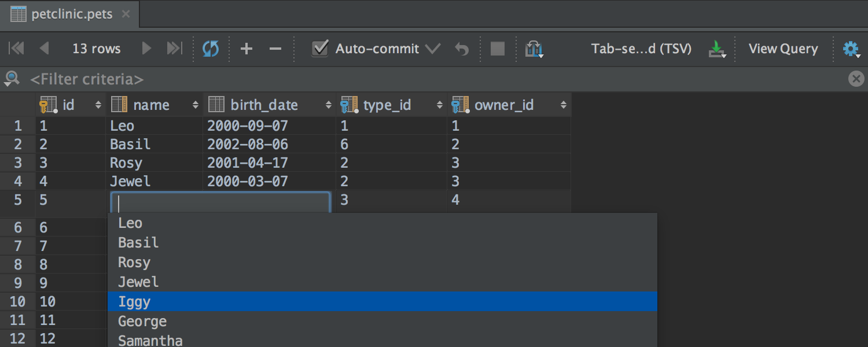Expand the id column sort control
The image size is (868, 347).
pyautogui.click(x=97, y=105)
